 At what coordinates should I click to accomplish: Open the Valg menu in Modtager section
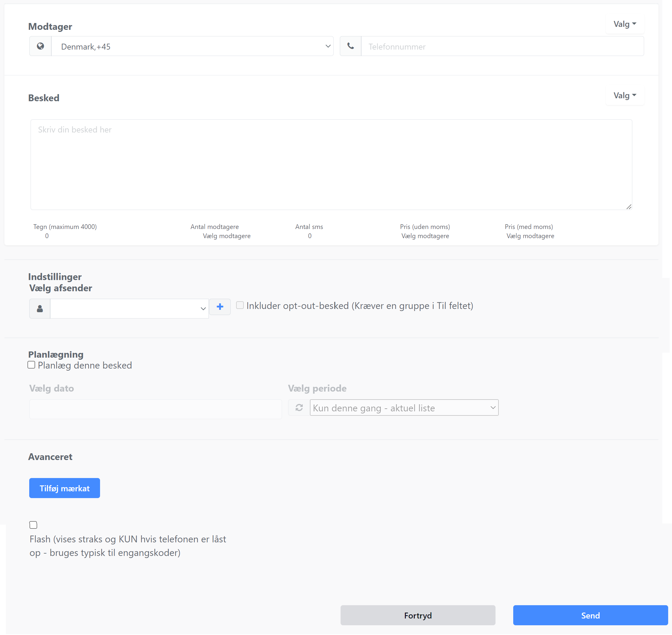click(624, 24)
